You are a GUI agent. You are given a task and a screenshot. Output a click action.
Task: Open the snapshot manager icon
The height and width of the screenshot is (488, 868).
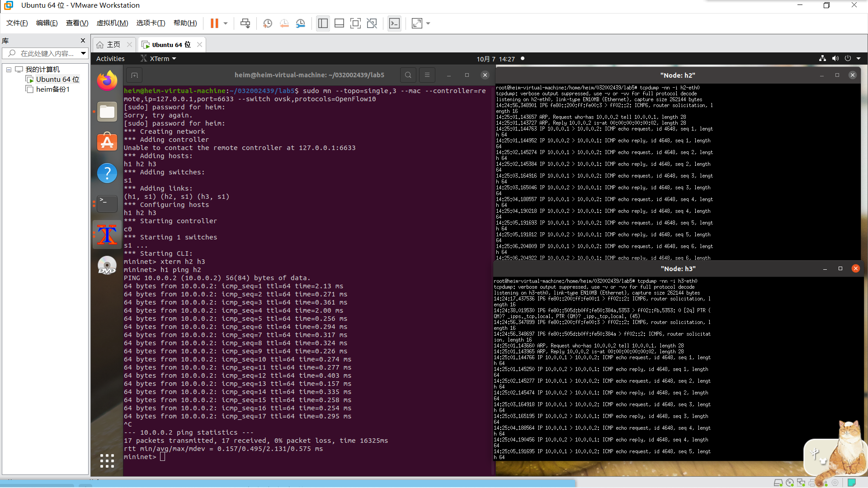pyautogui.click(x=301, y=23)
